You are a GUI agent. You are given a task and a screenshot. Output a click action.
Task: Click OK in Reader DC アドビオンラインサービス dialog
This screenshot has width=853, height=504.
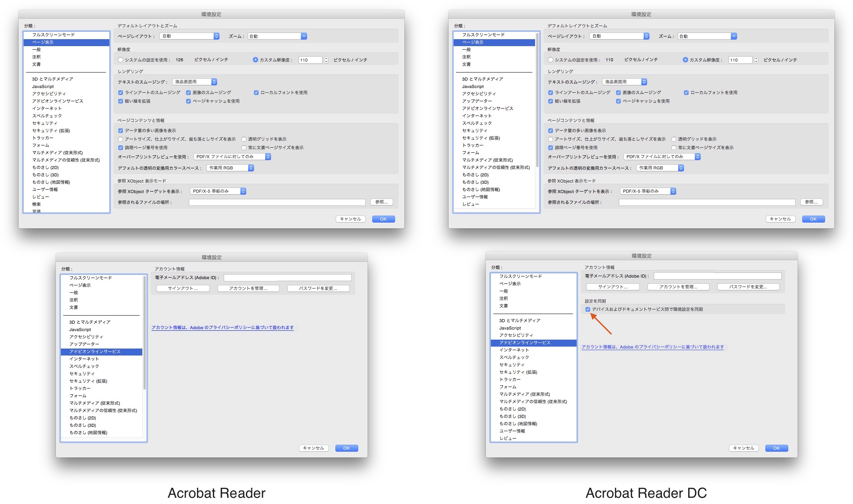click(776, 448)
